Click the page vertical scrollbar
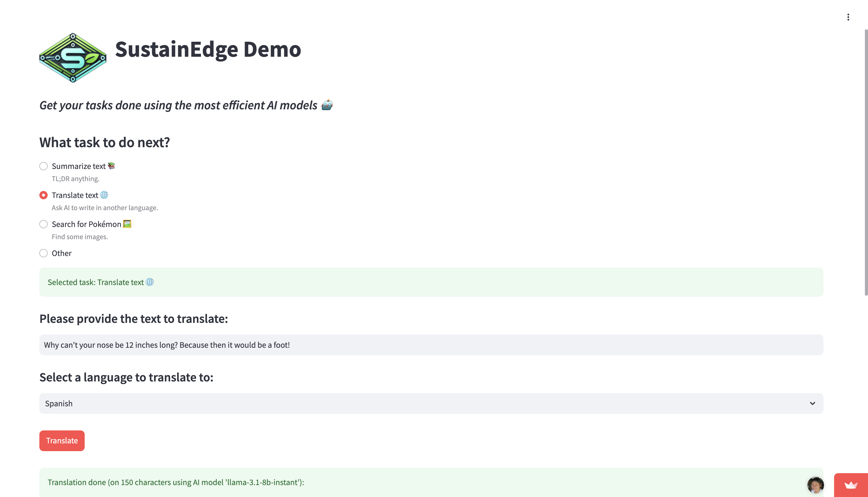The image size is (868, 497). pos(866,162)
